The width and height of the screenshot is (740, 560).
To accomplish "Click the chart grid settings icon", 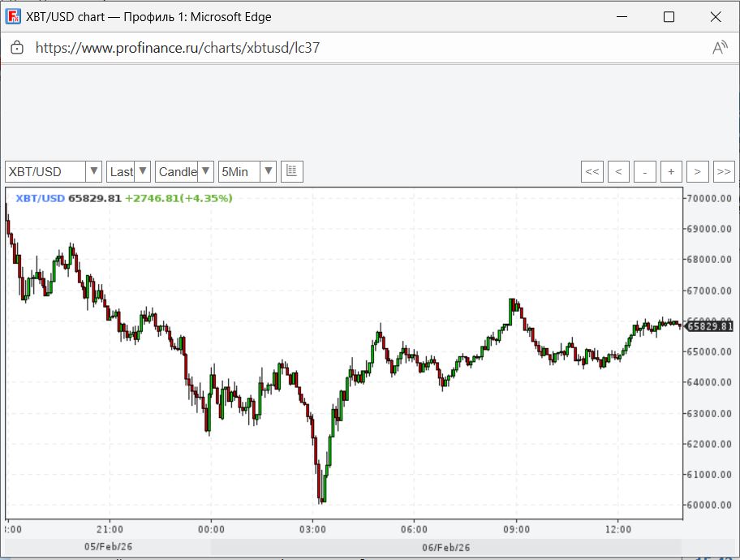I will pos(291,171).
